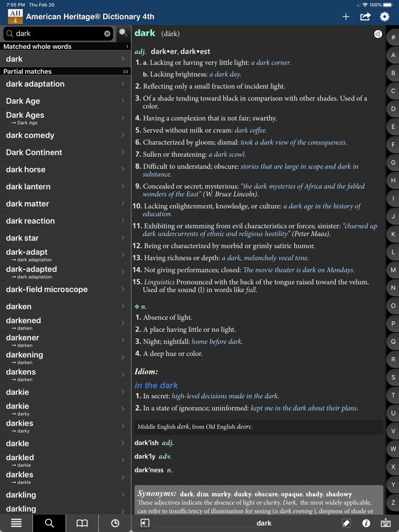Open the list view tab
The width and height of the screenshot is (399, 532).
(x=16, y=523)
